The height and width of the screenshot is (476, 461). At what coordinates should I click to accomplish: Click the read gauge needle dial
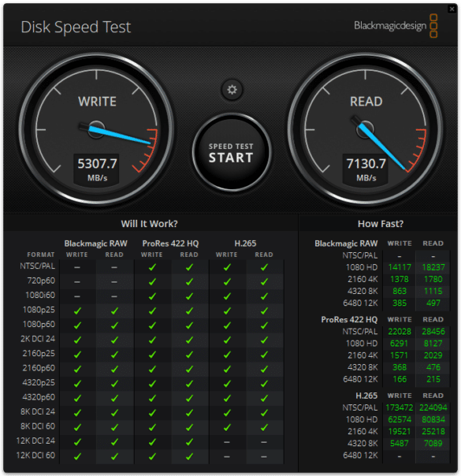[365, 129]
